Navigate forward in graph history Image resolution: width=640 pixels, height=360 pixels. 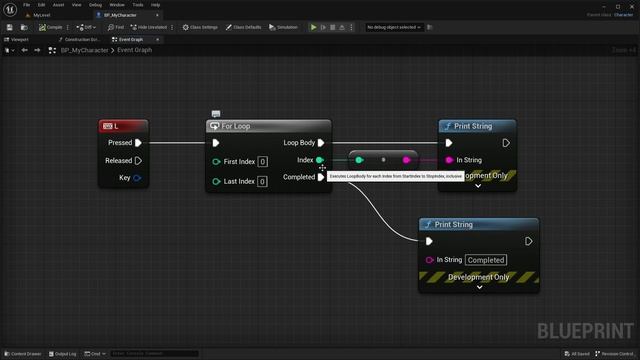37,50
